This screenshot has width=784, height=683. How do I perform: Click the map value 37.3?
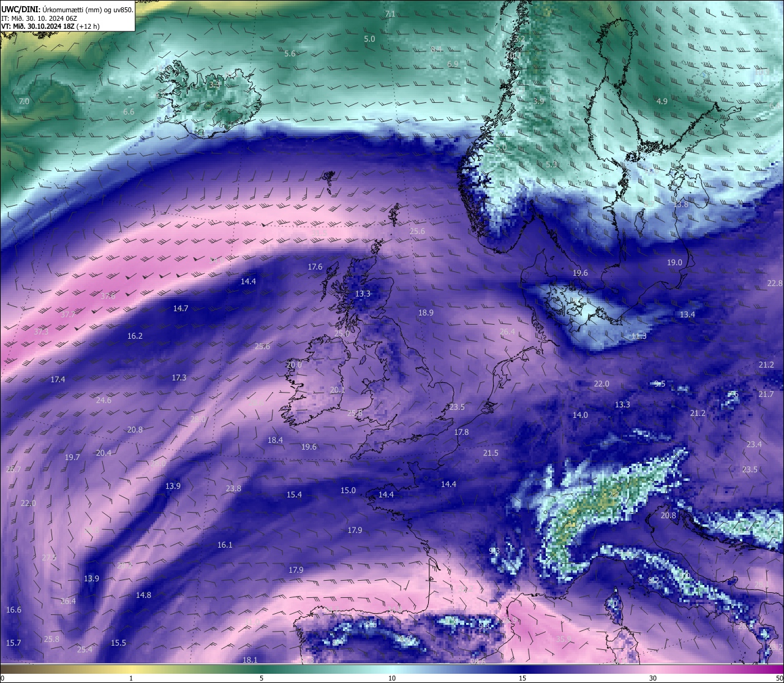(x=41, y=332)
